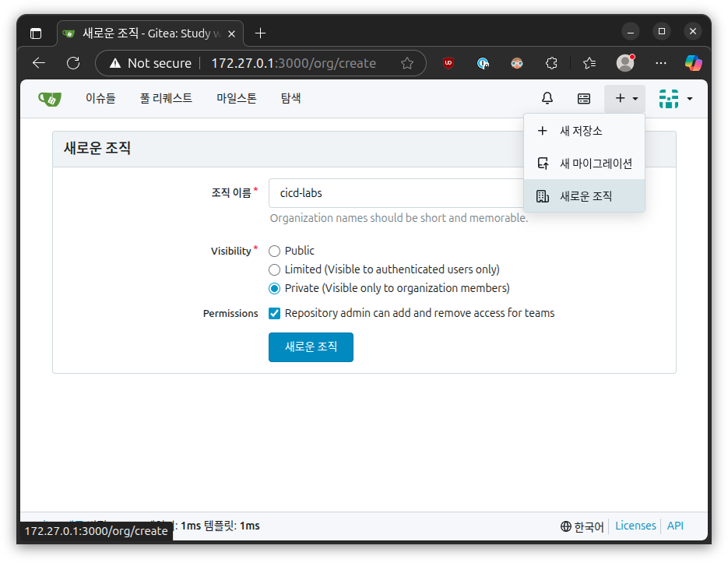Click the Not secure warning indicator
The height and width of the screenshot is (563, 728).
[150, 63]
